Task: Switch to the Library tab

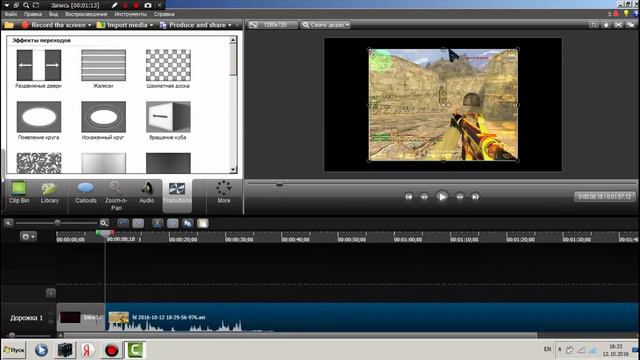Action: (49, 193)
